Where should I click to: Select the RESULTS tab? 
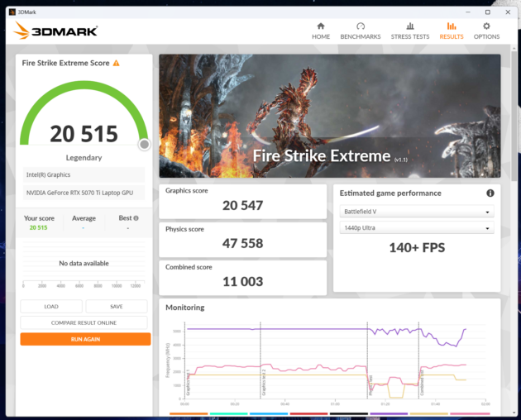pyautogui.click(x=452, y=31)
